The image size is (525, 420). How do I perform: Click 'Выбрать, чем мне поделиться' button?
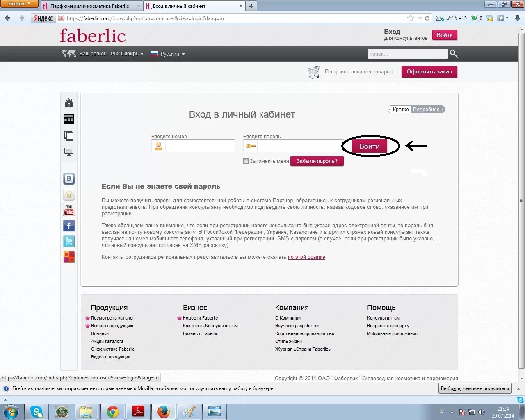coord(475,388)
